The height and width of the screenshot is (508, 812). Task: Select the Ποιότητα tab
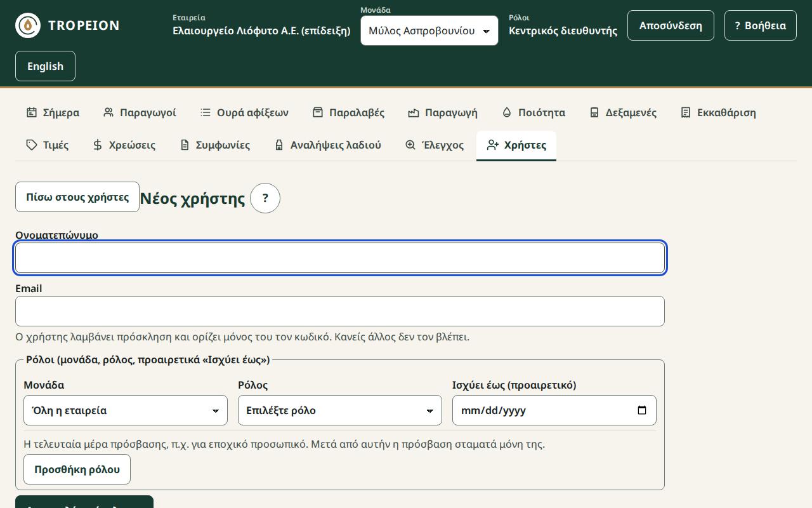tap(534, 112)
